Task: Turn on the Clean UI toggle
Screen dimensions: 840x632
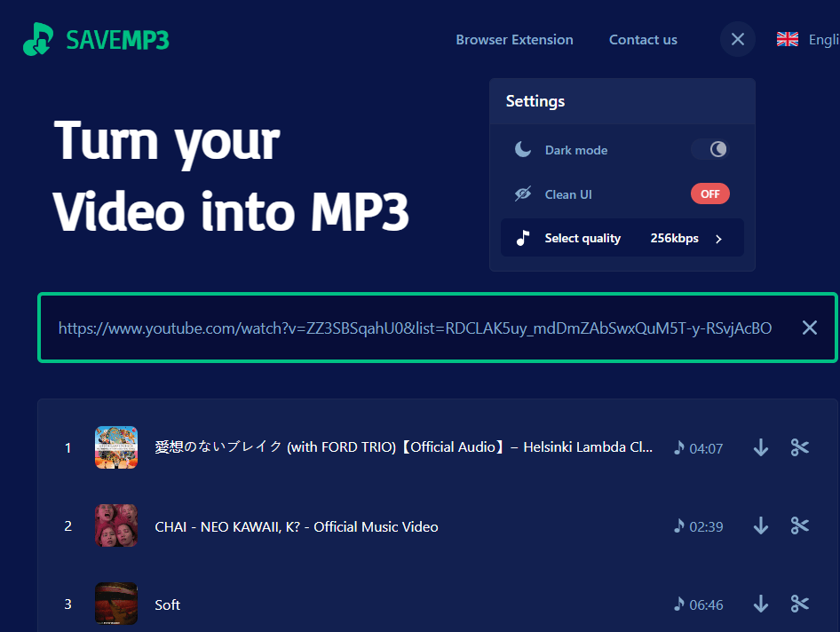Action: click(x=709, y=194)
